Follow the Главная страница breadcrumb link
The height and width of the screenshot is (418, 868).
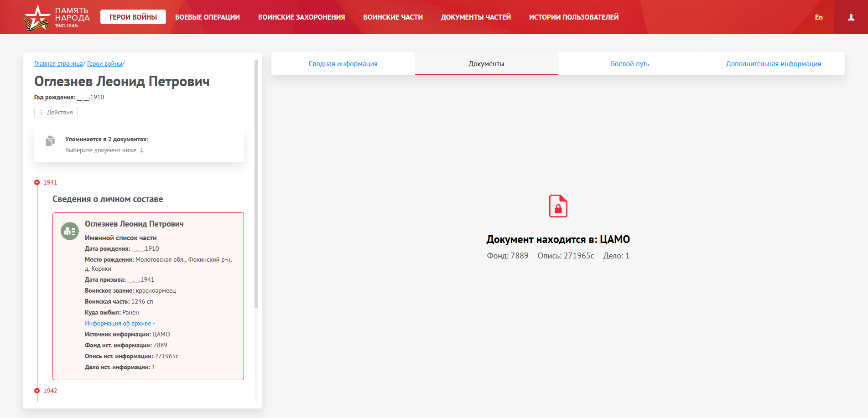pyautogui.click(x=58, y=64)
